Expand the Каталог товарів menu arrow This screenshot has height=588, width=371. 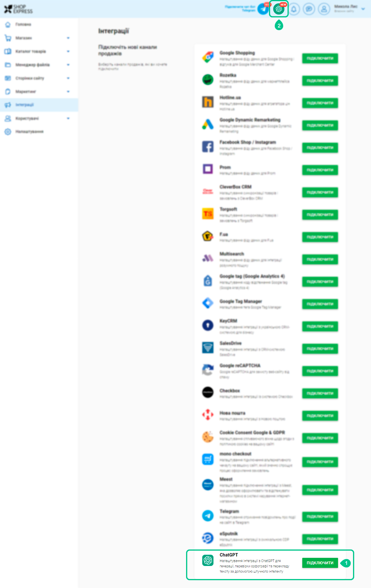[x=68, y=51]
